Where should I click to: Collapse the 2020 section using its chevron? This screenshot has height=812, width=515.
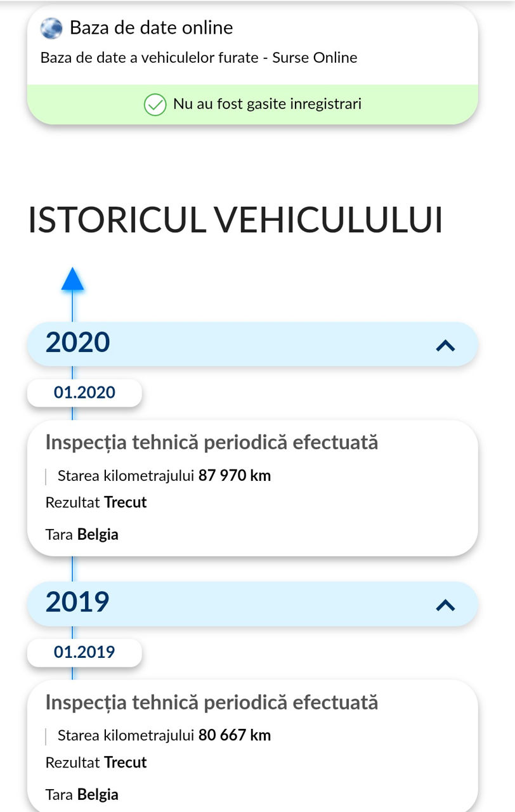[446, 345]
